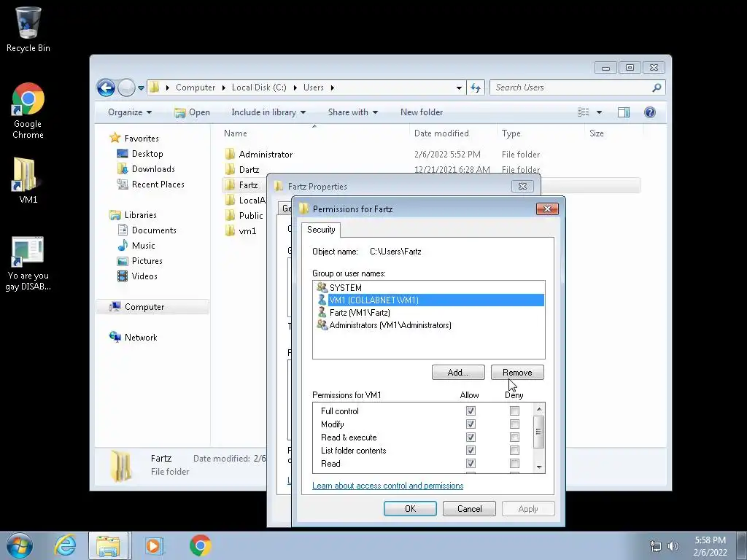Image resolution: width=747 pixels, height=560 pixels.
Task: Click Remove button in Permissions dialog
Action: click(x=517, y=373)
